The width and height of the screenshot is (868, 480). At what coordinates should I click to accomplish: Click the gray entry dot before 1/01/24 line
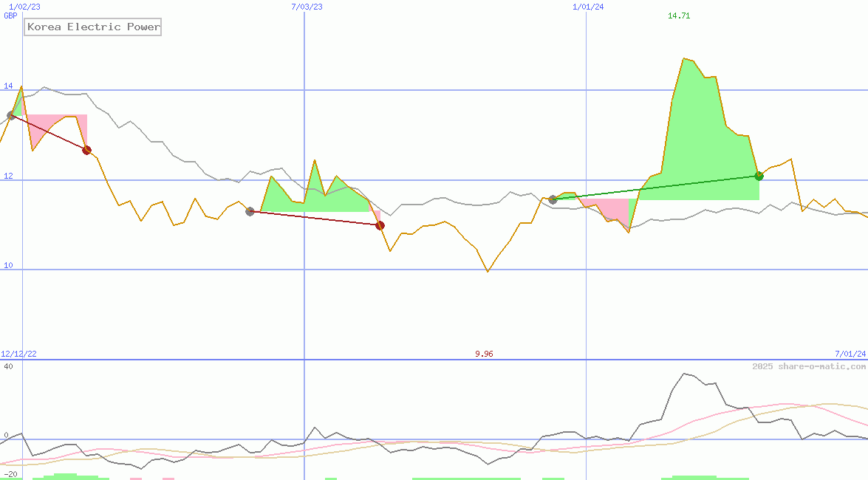click(553, 199)
